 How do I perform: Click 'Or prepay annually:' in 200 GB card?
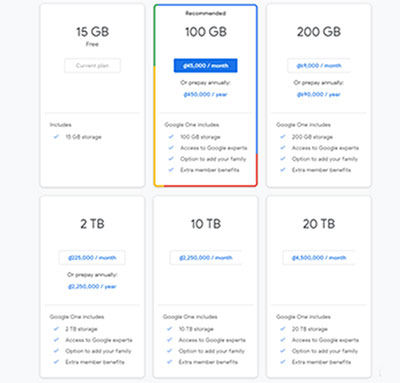point(319,83)
